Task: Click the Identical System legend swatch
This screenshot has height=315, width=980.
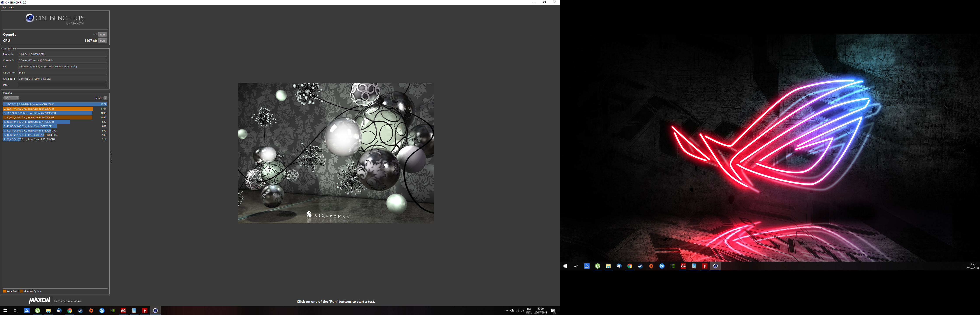Action: coord(21,291)
